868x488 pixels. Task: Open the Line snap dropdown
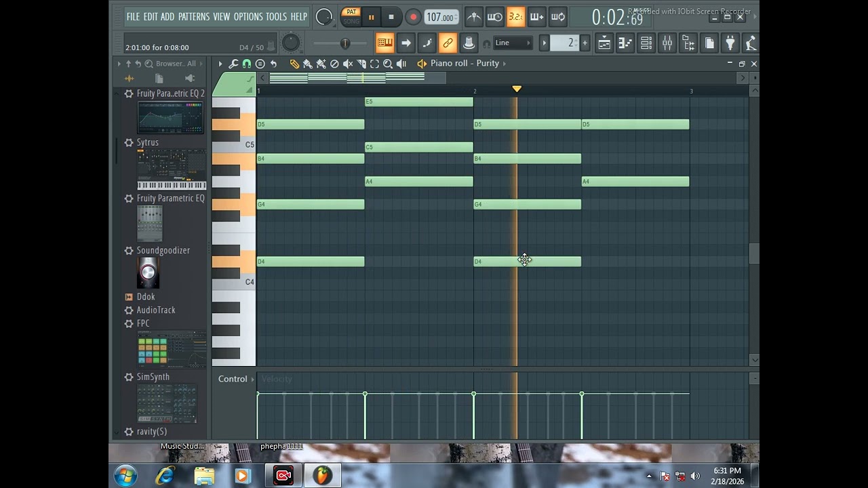click(513, 43)
